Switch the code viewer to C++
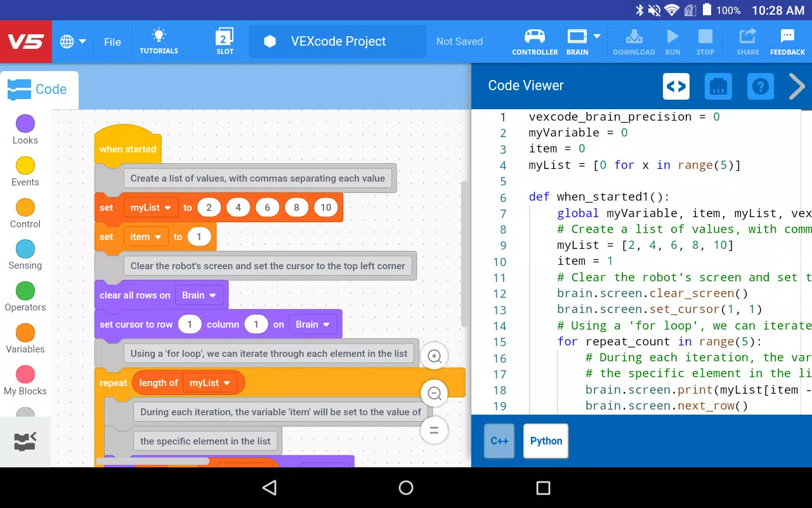This screenshot has height=508, width=812. click(x=499, y=441)
